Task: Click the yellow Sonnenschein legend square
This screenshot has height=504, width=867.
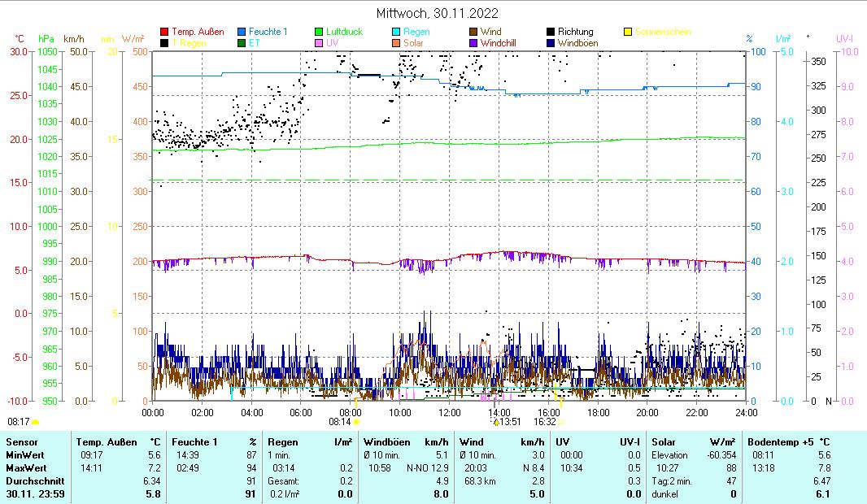Action: (x=628, y=33)
